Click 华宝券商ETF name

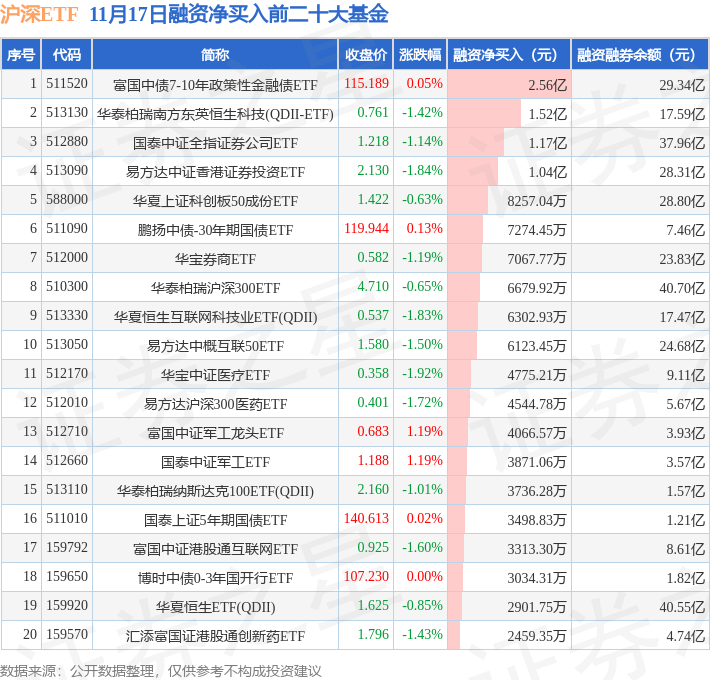coord(215,259)
